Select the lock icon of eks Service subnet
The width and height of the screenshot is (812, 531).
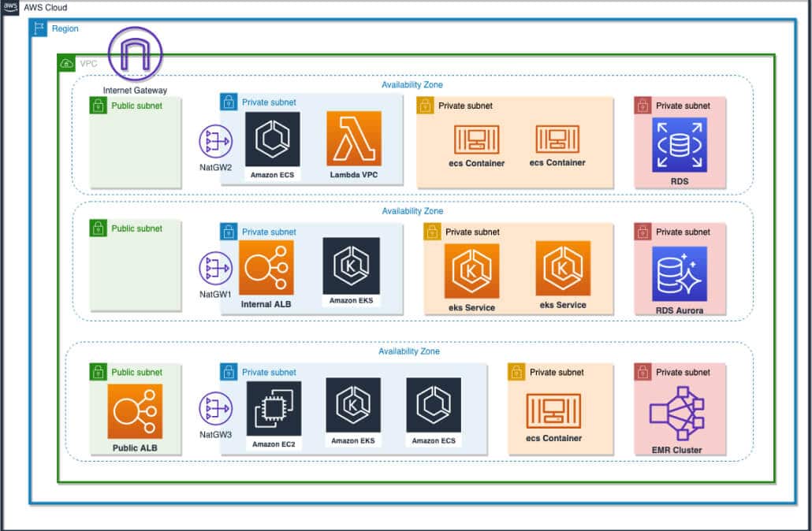(x=433, y=232)
